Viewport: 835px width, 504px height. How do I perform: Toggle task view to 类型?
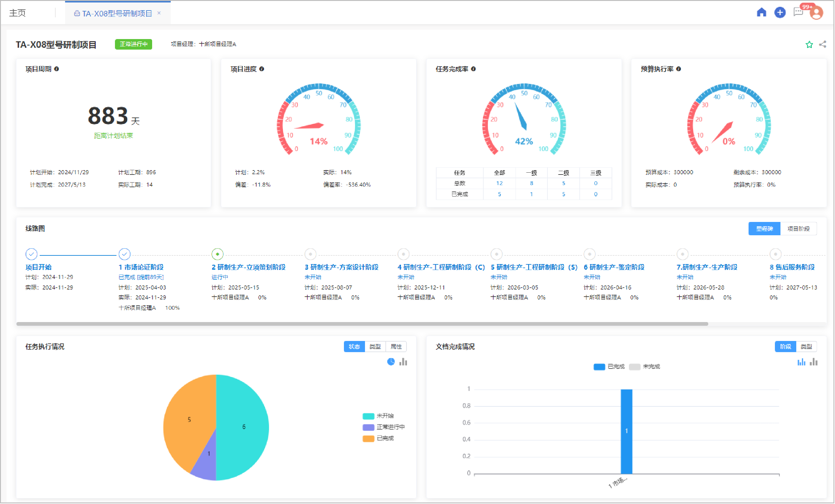[x=375, y=347]
